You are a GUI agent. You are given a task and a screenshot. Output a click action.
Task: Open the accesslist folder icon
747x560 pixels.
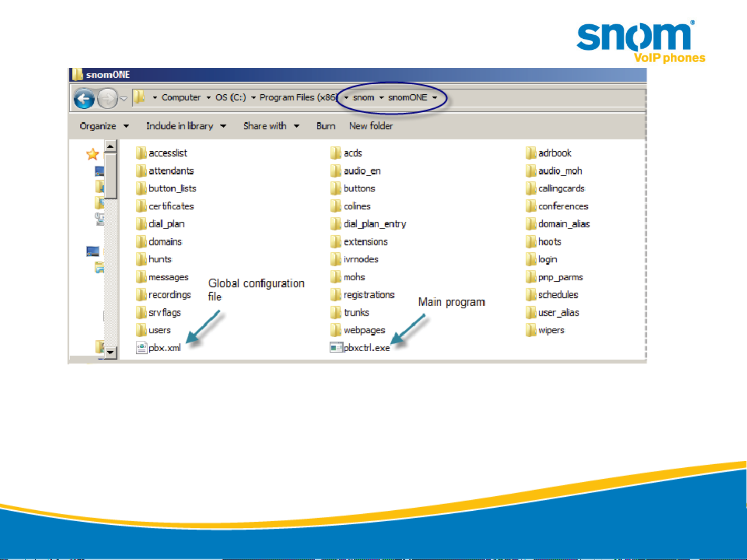(x=141, y=153)
